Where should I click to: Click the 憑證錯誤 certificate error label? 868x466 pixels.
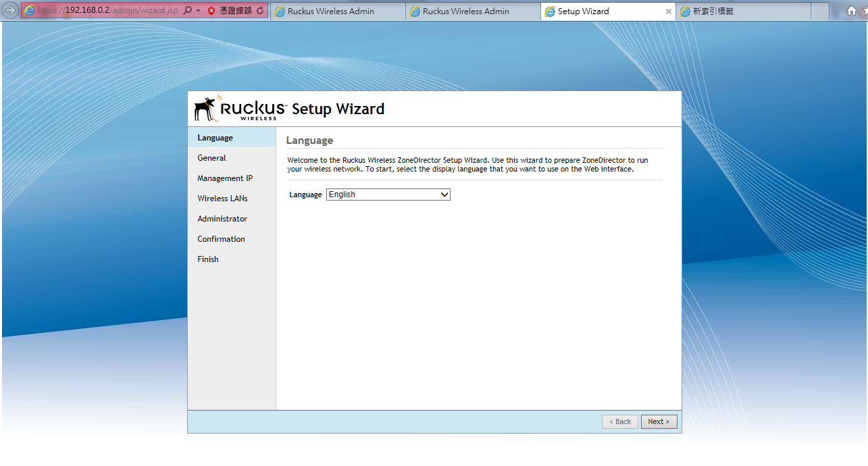(236, 11)
